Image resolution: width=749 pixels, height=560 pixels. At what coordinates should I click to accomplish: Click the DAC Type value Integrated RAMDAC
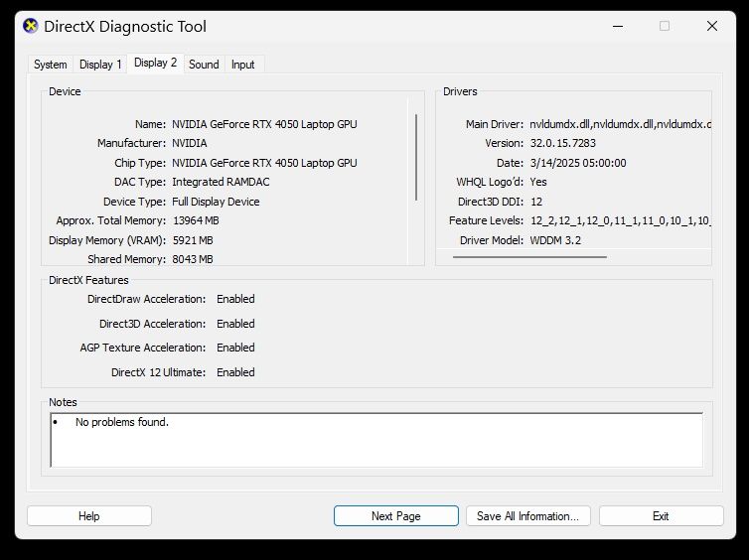[221, 182]
